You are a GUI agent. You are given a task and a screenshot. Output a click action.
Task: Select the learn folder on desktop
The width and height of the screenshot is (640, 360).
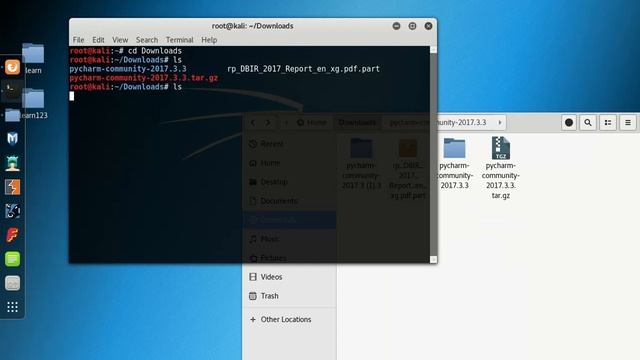(x=33, y=58)
